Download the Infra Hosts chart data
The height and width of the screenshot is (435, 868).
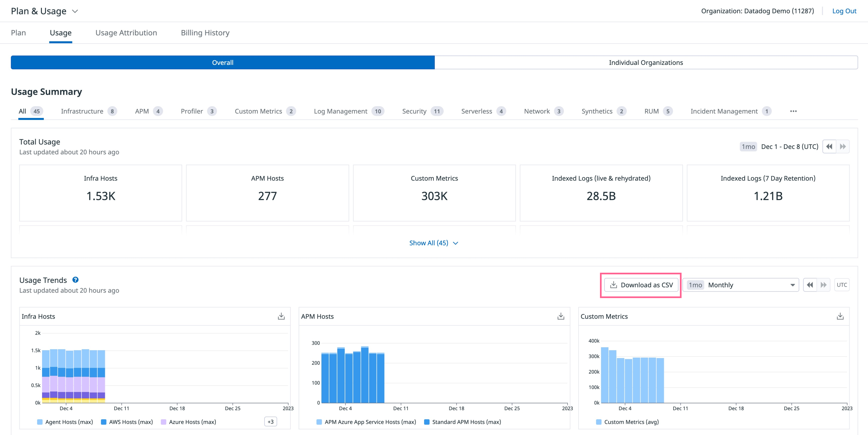(281, 316)
